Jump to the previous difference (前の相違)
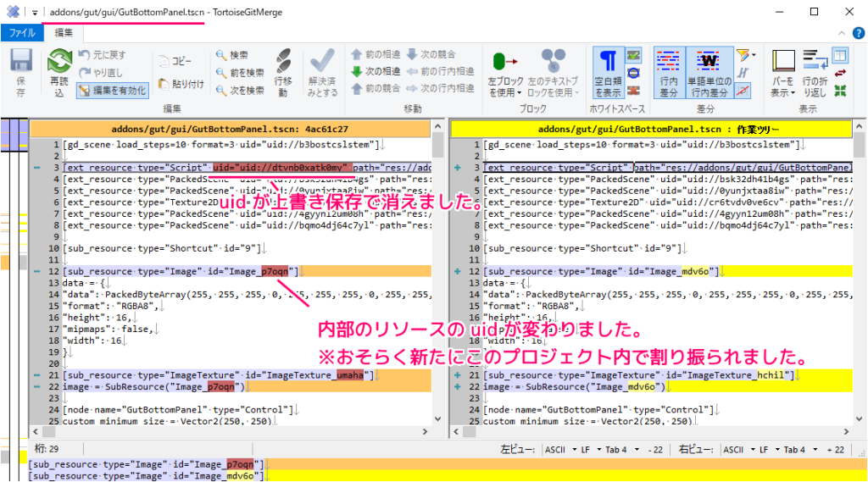The image size is (868, 482). (x=376, y=54)
